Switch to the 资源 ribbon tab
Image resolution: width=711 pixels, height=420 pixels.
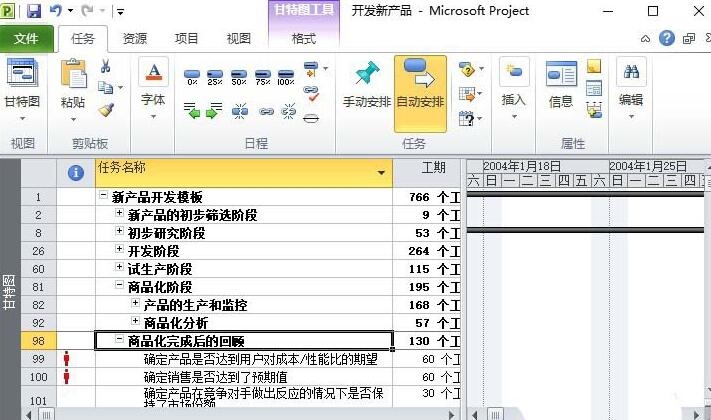[x=135, y=39]
